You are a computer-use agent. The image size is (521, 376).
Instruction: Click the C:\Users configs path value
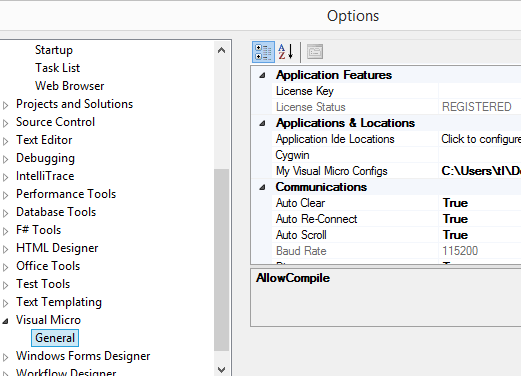480,171
